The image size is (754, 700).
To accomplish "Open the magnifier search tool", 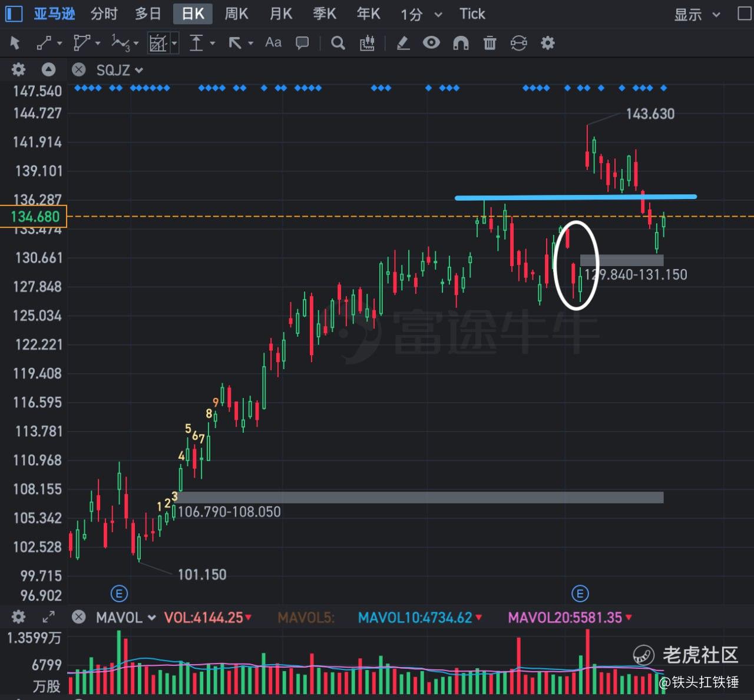I will point(338,43).
